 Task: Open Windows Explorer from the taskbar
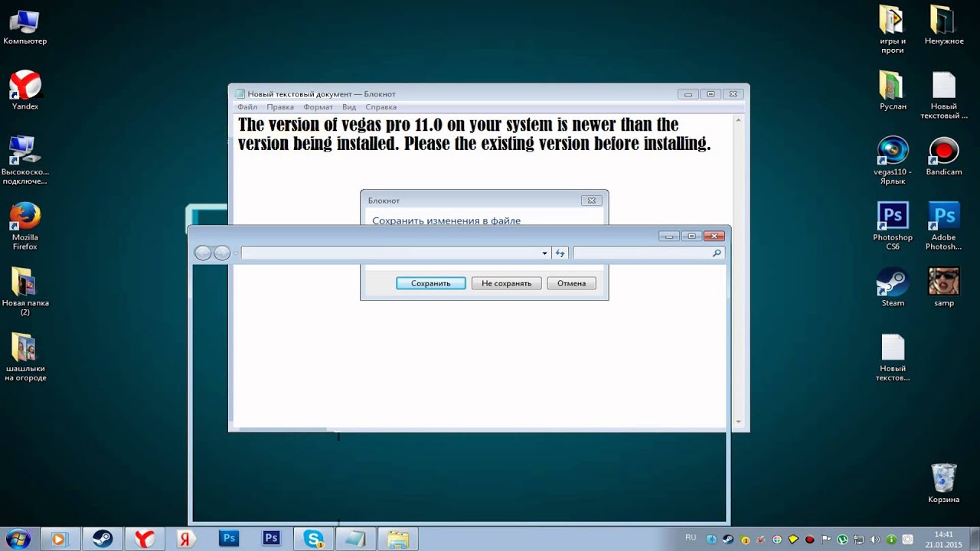pos(397,539)
